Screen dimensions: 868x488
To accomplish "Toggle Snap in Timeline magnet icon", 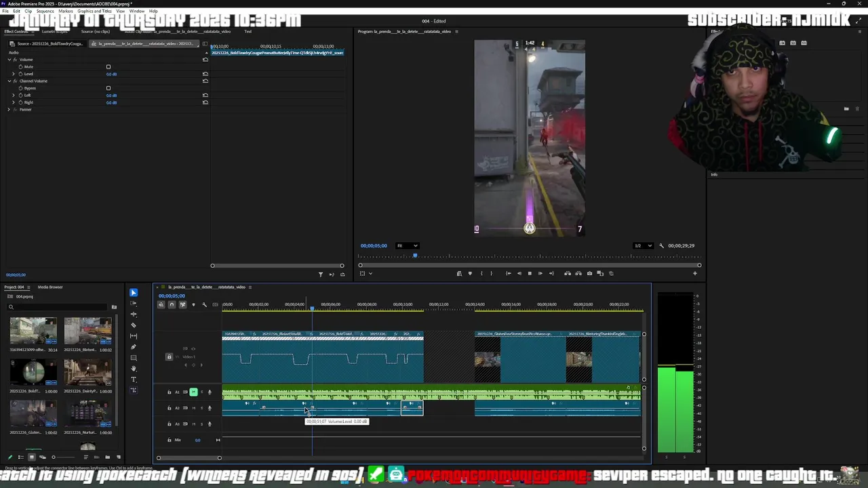I will click(172, 305).
